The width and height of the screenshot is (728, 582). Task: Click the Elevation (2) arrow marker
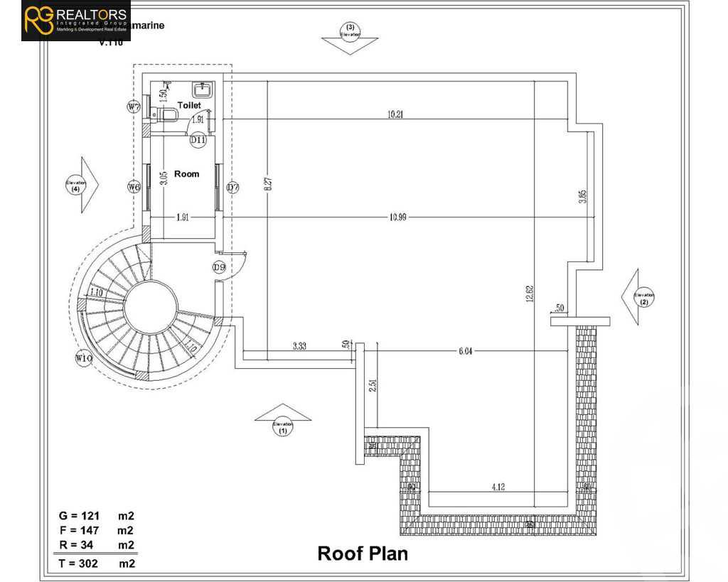[x=638, y=297]
